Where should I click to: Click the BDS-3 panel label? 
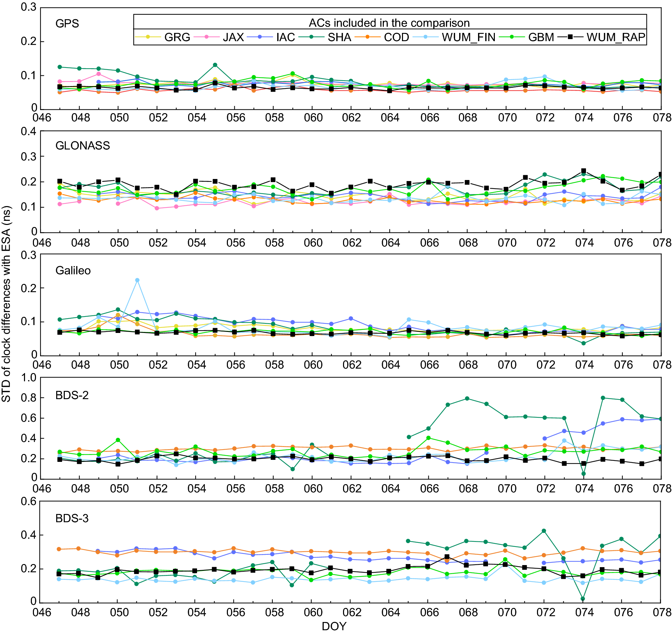72,518
